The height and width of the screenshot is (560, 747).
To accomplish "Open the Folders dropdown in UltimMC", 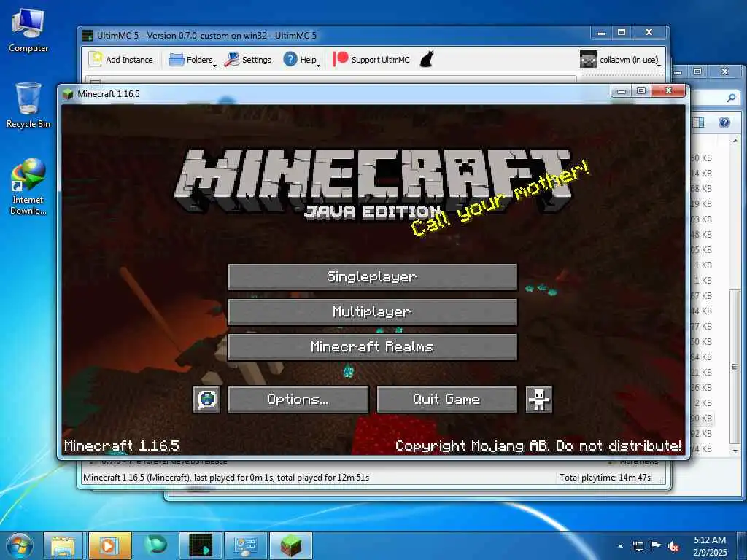I will 192,60.
